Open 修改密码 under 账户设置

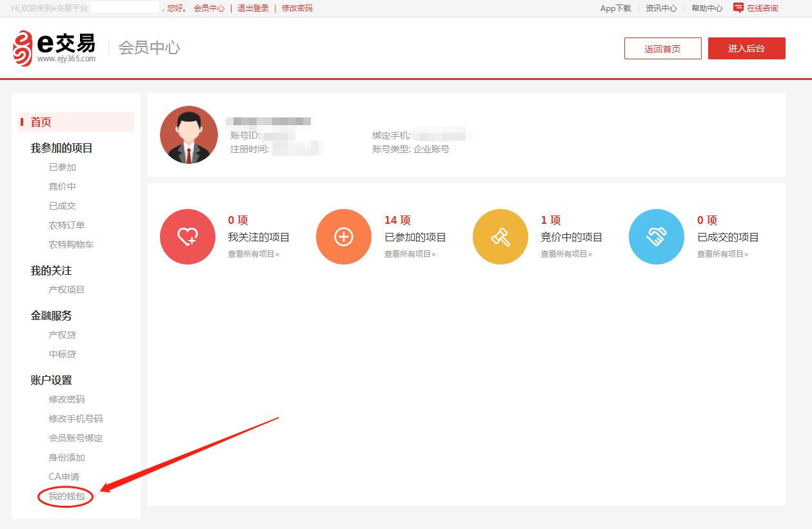(67, 399)
